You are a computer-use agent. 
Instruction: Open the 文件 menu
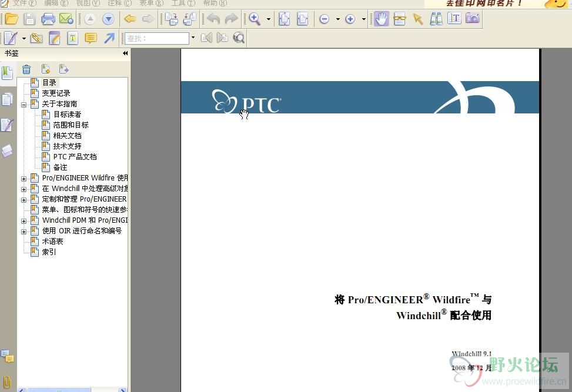[x=24, y=3]
